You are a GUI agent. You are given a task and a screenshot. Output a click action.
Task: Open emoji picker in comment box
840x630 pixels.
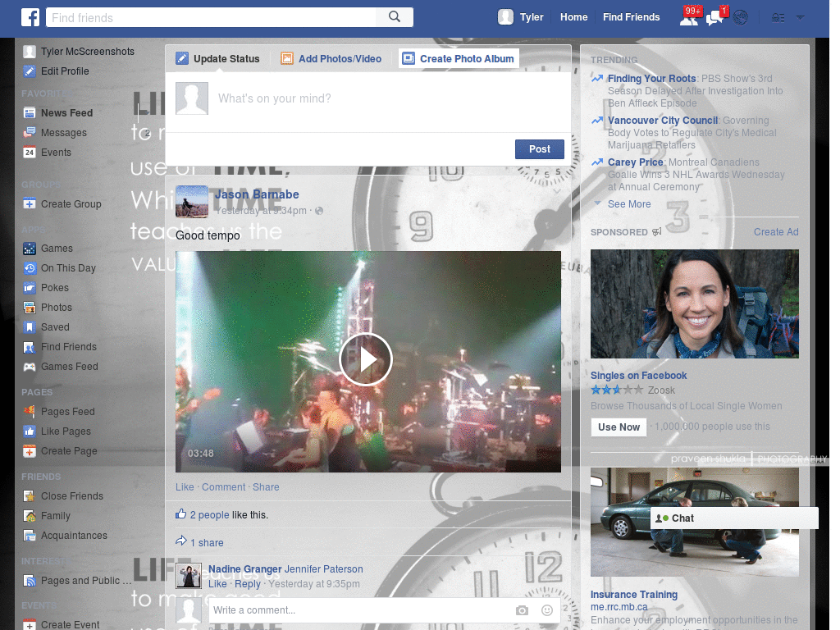pyautogui.click(x=547, y=610)
